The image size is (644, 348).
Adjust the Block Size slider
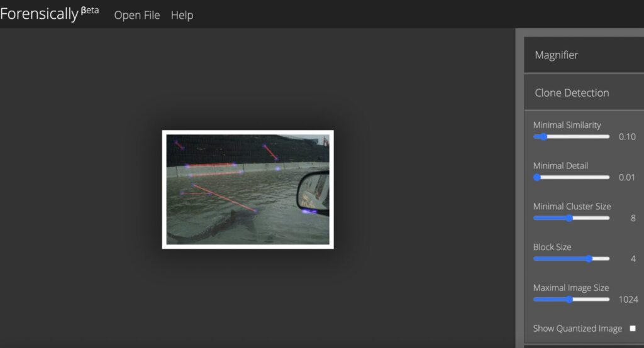point(571,259)
